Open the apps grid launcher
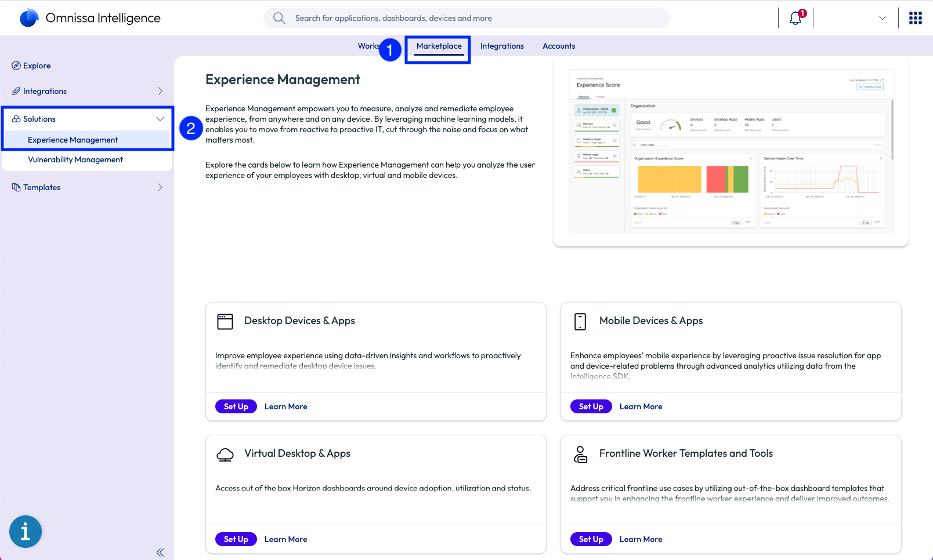 click(916, 18)
